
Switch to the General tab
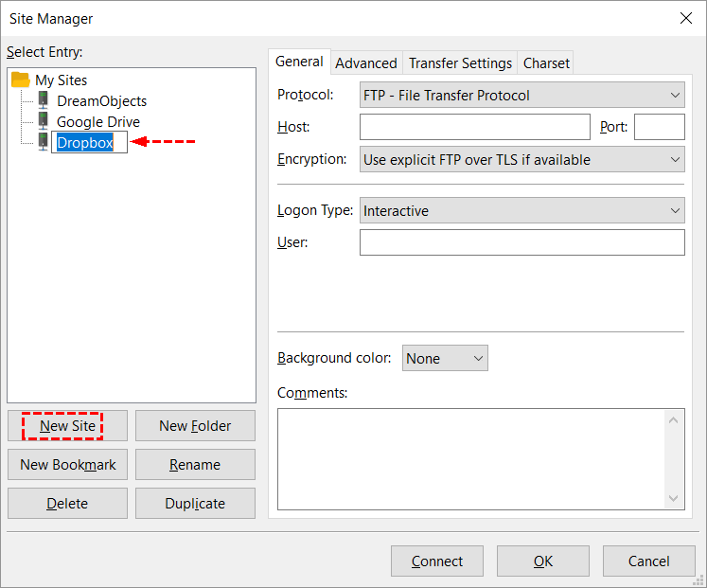(x=299, y=62)
